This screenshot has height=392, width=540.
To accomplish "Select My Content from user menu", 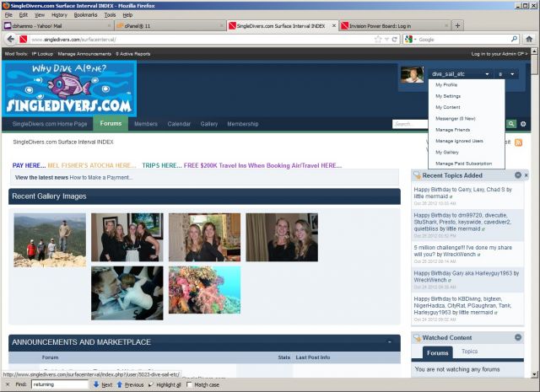I will point(448,107).
